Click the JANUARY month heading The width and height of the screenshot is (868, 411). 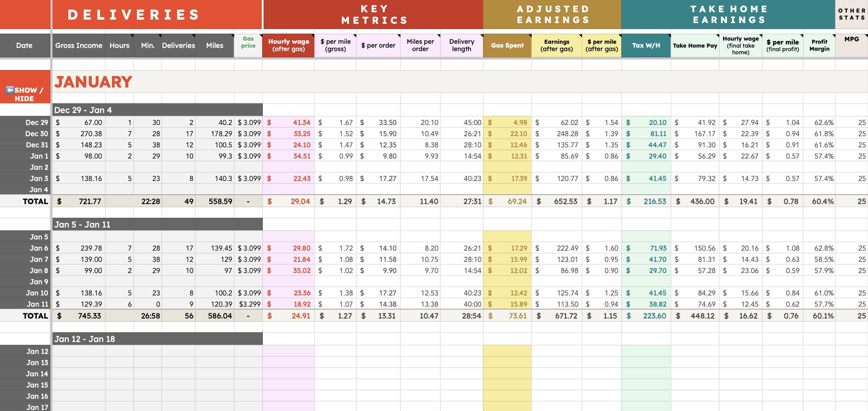pyautogui.click(x=93, y=82)
